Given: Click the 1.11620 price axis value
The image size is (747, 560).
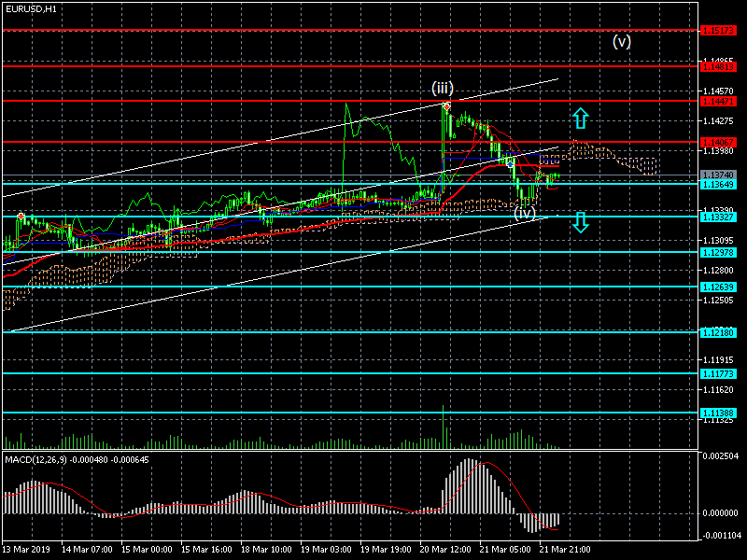Looking at the screenshot, I should click(718, 390).
